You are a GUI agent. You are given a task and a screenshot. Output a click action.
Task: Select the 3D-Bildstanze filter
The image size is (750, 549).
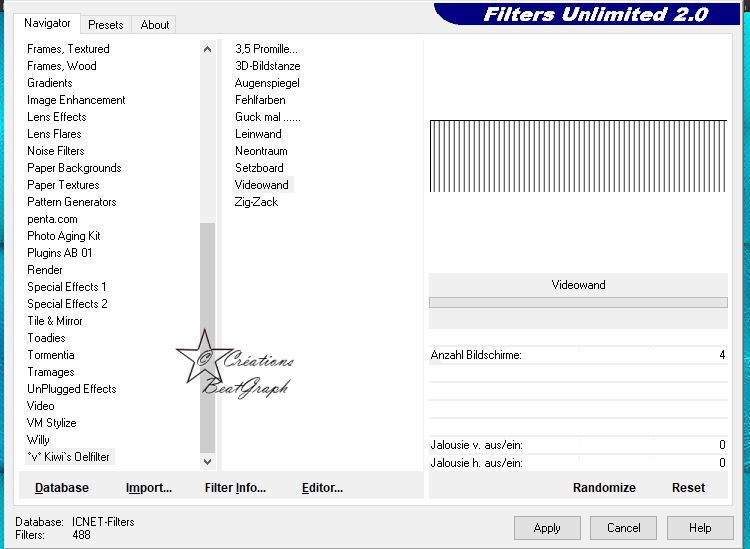click(x=267, y=66)
